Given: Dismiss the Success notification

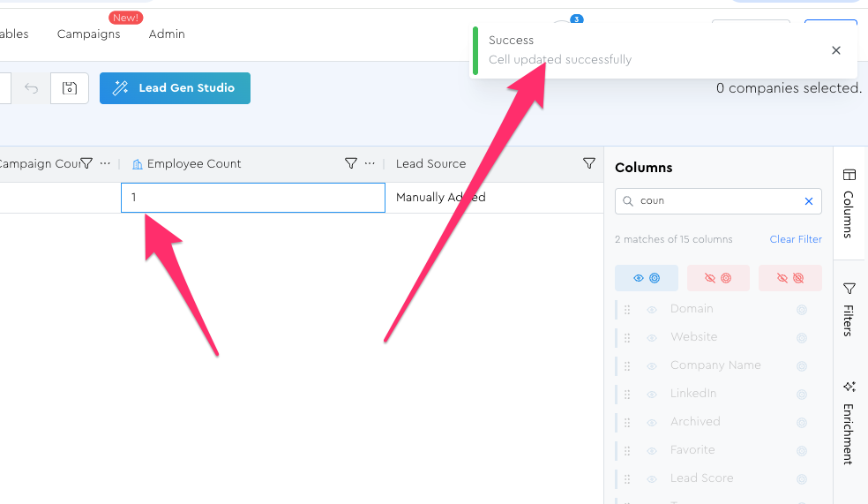Looking at the screenshot, I should tap(836, 50).
